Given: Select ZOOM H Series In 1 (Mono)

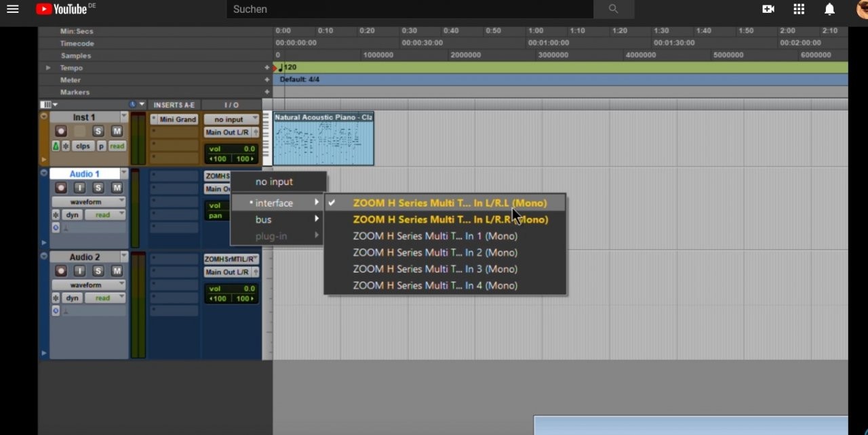Looking at the screenshot, I should click(446, 236).
